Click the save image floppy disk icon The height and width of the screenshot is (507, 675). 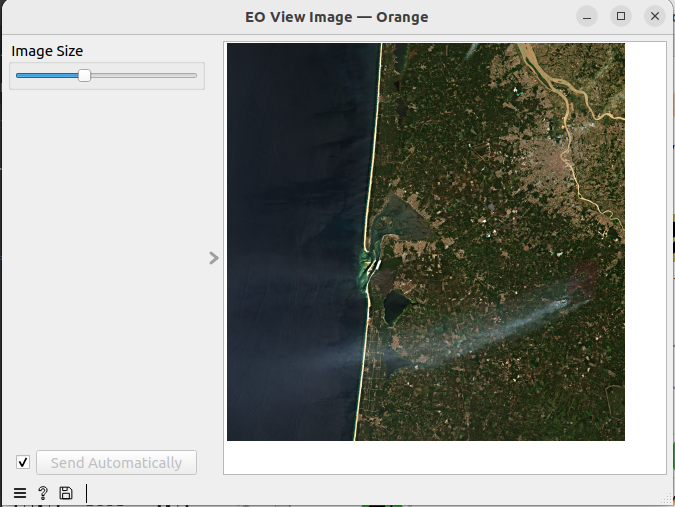click(66, 493)
